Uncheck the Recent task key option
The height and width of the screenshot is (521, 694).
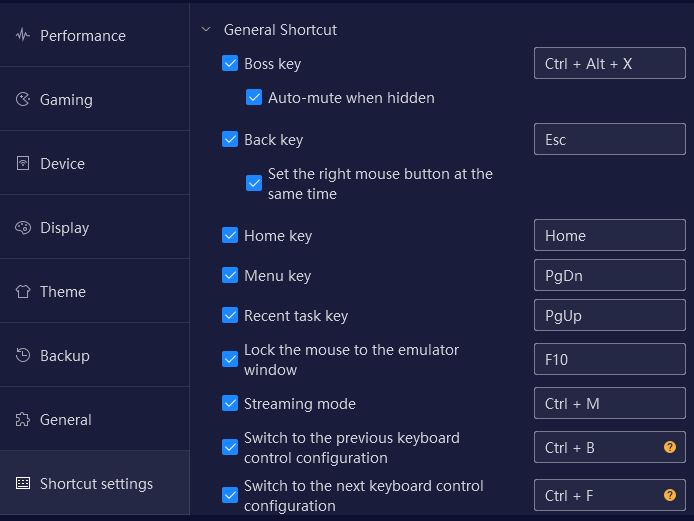230,315
